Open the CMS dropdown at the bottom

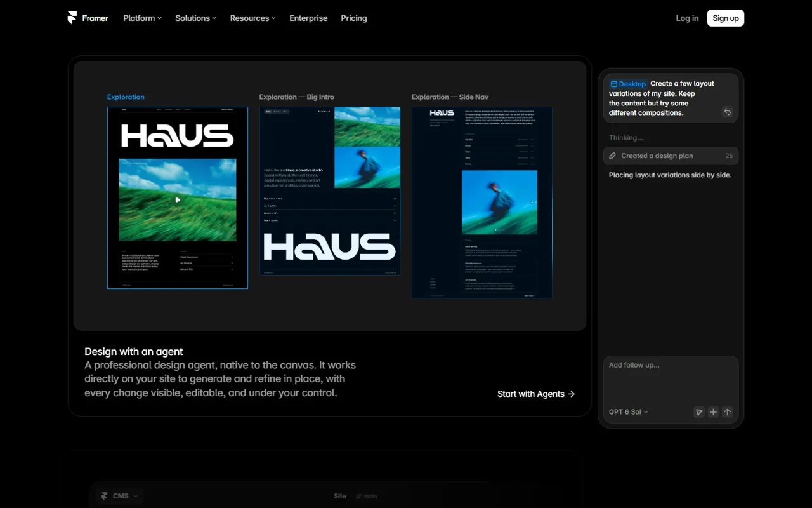tap(120, 496)
